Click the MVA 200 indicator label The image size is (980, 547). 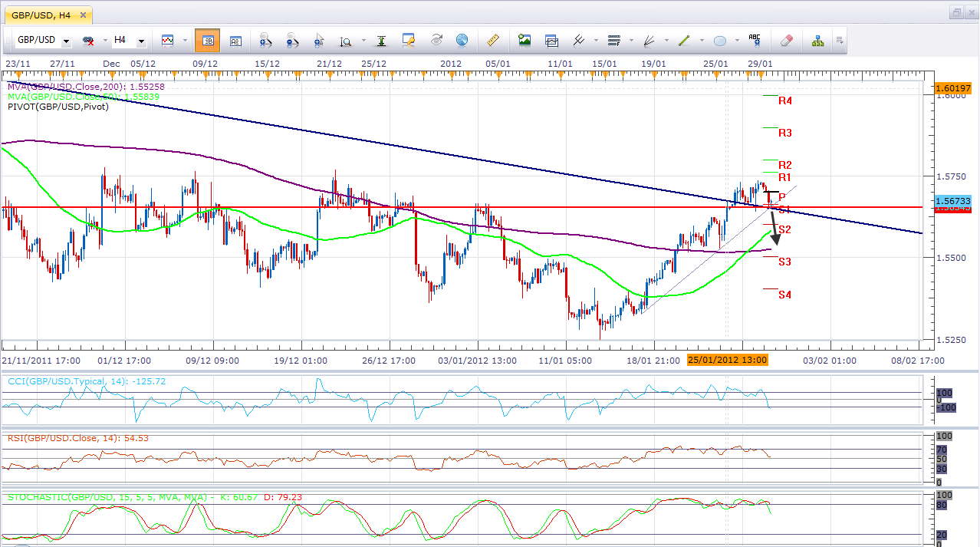pyautogui.click(x=86, y=87)
